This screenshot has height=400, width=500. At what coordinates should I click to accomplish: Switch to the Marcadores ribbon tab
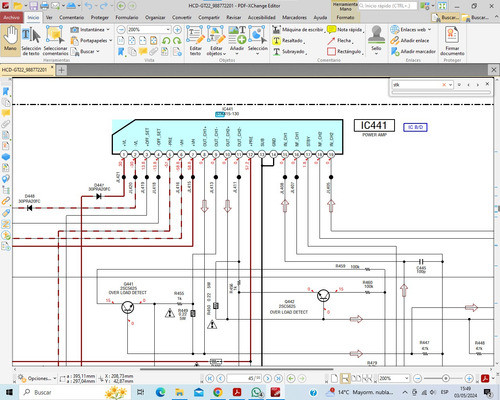pos(294,17)
